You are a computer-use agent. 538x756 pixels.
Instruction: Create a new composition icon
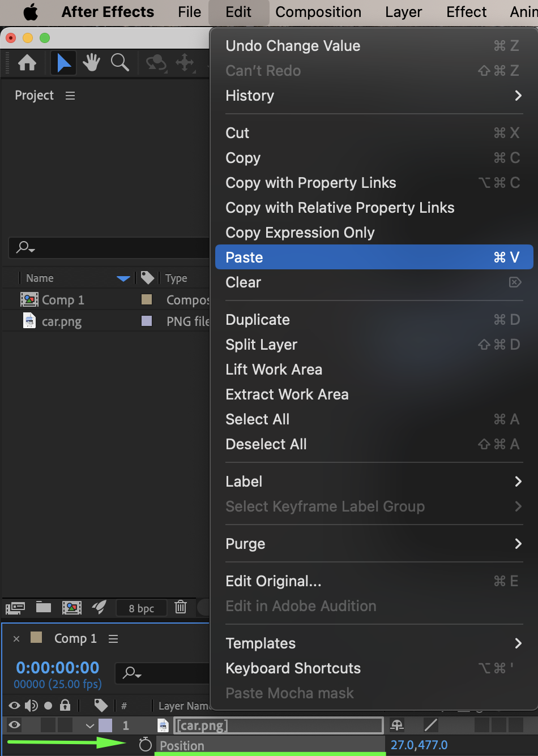[x=72, y=608]
